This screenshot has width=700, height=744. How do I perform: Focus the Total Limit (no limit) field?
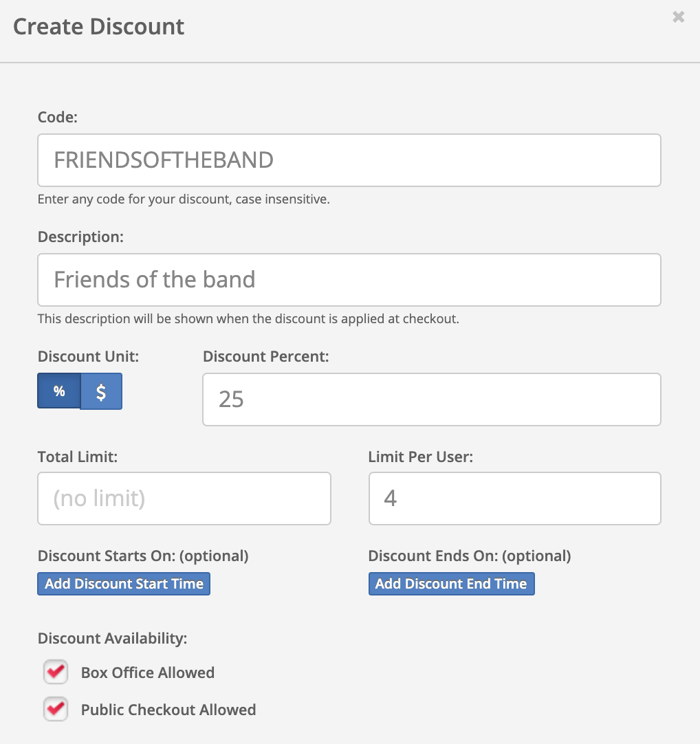tap(184, 499)
